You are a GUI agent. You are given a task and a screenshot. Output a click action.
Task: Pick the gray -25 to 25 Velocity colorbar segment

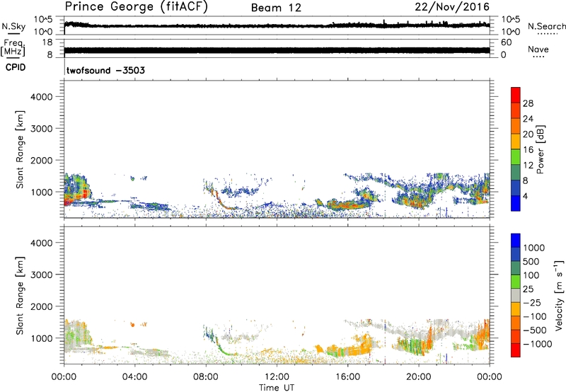coord(516,296)
